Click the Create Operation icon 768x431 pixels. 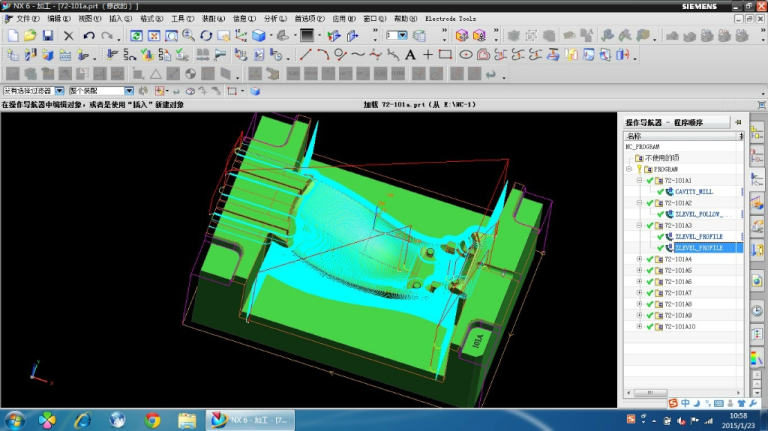pyautogui.click(x=83, y=55)
